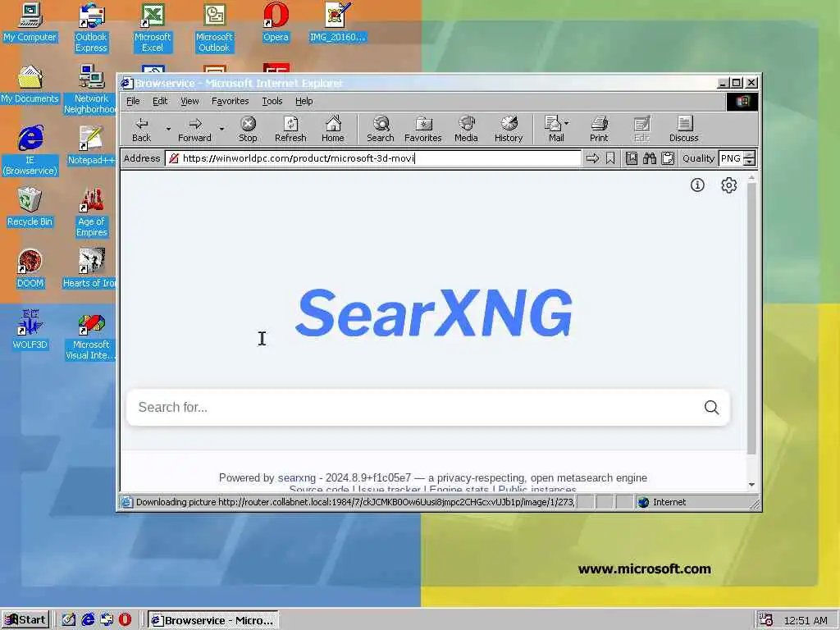Click the page scrollbar down arrow
The height and width of the screenshot is (630, 840).
tap(751, 484)
